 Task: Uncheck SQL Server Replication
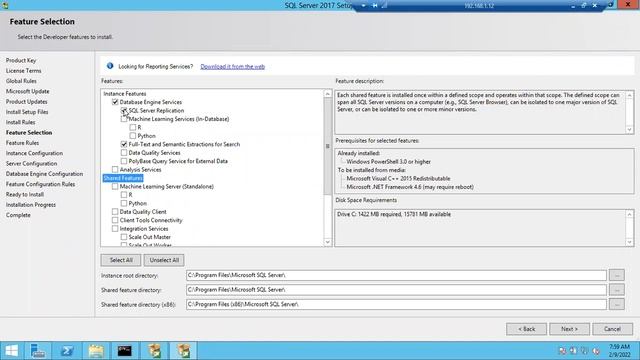tap(124, 111)
